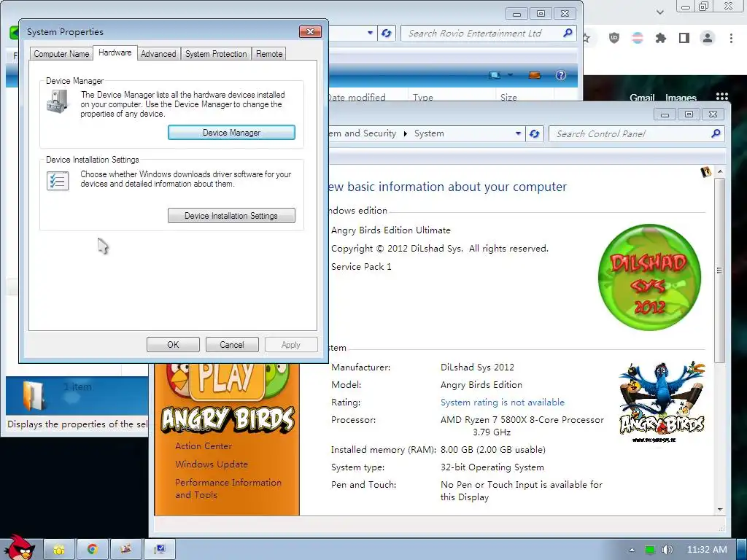This screenshot has width=747, height=560.
Task: Open the System window taskbar icon
Action: [x=160, y=550]
